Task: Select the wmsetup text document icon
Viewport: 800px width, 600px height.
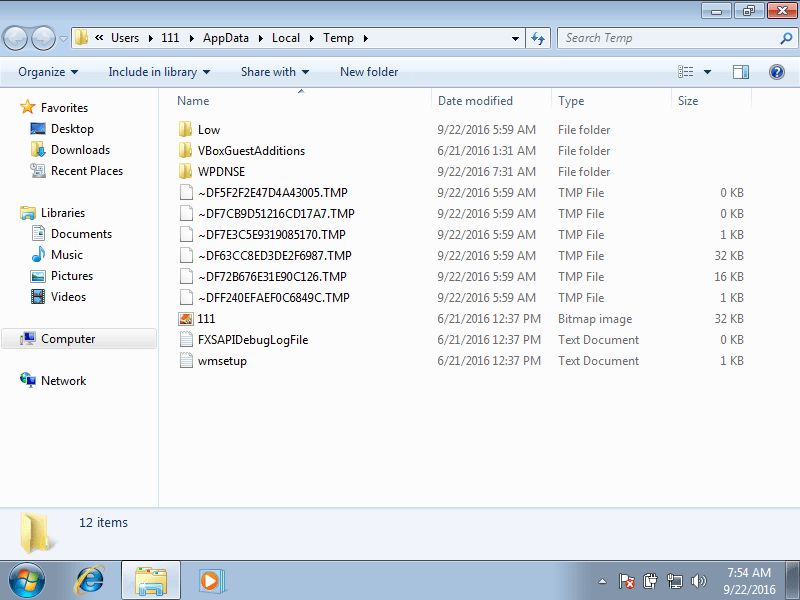Action: (x=186, y=361)
